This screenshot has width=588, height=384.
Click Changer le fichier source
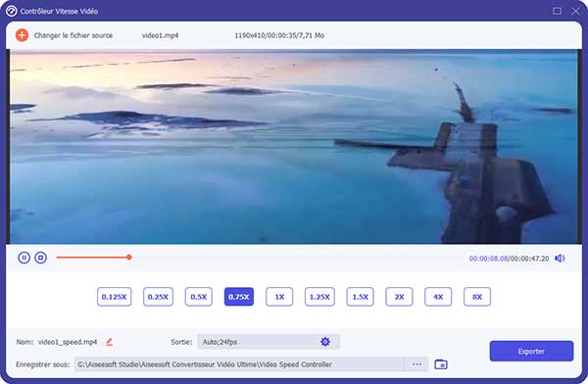click(73, 35)
